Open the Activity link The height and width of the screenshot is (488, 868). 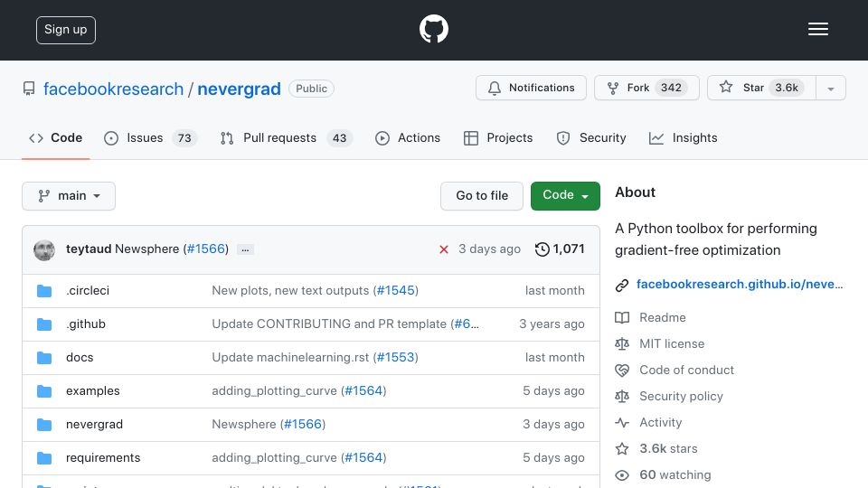(x=660, y=423)
